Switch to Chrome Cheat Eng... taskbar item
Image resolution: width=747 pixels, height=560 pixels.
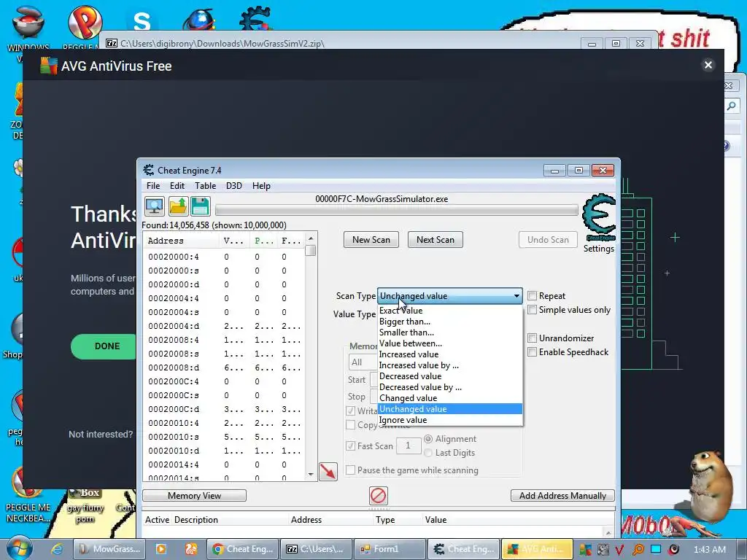coord(242,549)
